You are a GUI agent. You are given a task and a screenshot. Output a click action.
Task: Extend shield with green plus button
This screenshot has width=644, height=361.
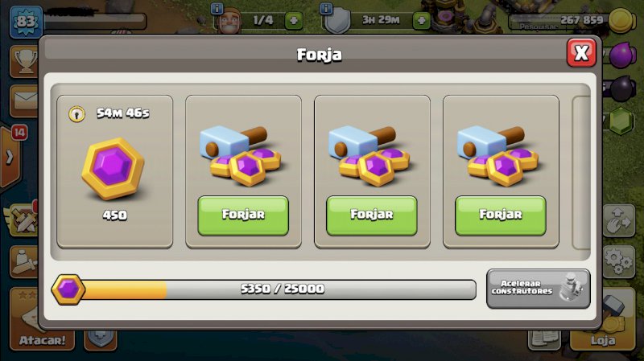pyautogui.click(x=421, y=21)
